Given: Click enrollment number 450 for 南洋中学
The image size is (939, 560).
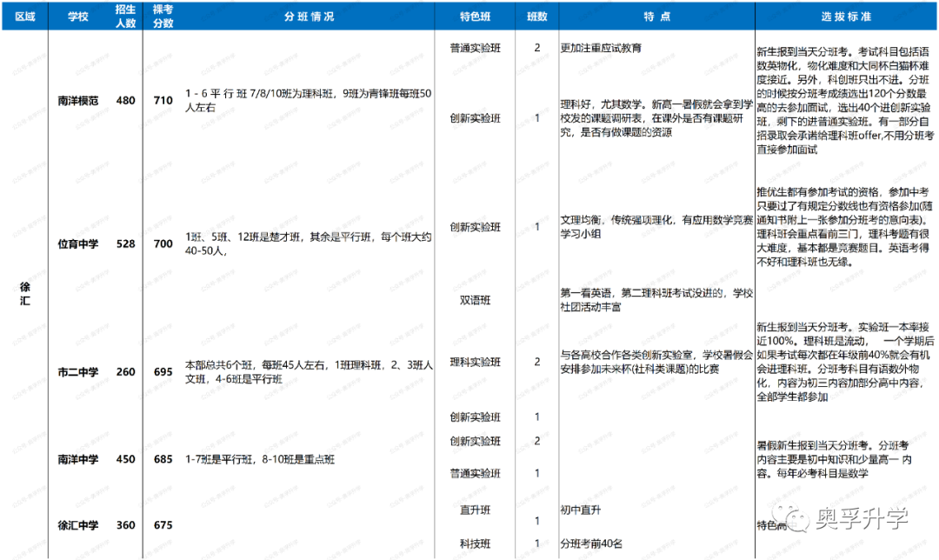Looking at the screenshot, I should pyautogui.click(x=126, y=459).
